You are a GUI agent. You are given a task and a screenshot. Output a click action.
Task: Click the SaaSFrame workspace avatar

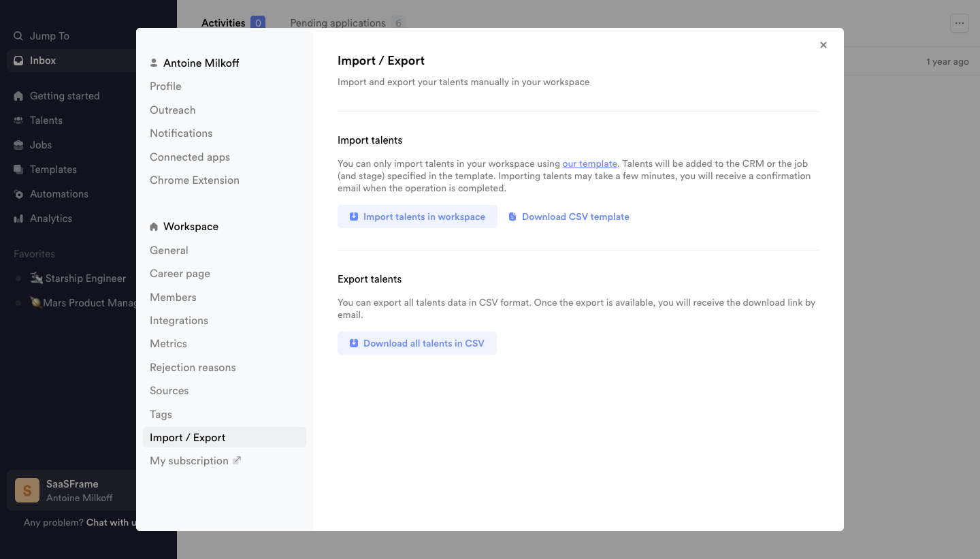coord(27,490)
